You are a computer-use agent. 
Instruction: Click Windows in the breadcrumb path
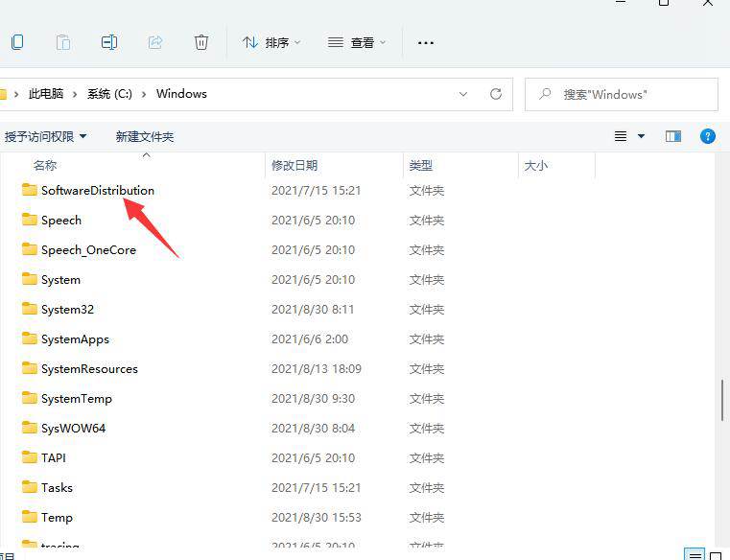click(x=181, y=94)
